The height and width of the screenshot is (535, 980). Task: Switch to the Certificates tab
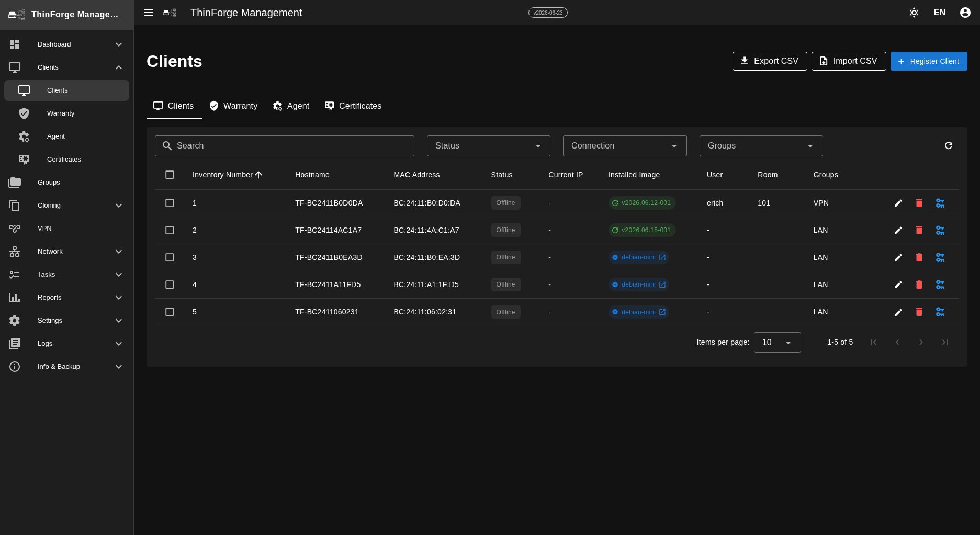point(353,106)
